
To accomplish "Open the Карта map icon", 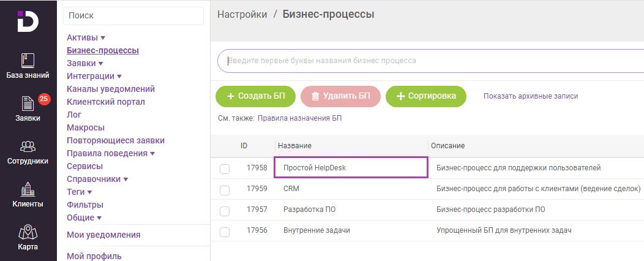I will (x=28, y=232).
